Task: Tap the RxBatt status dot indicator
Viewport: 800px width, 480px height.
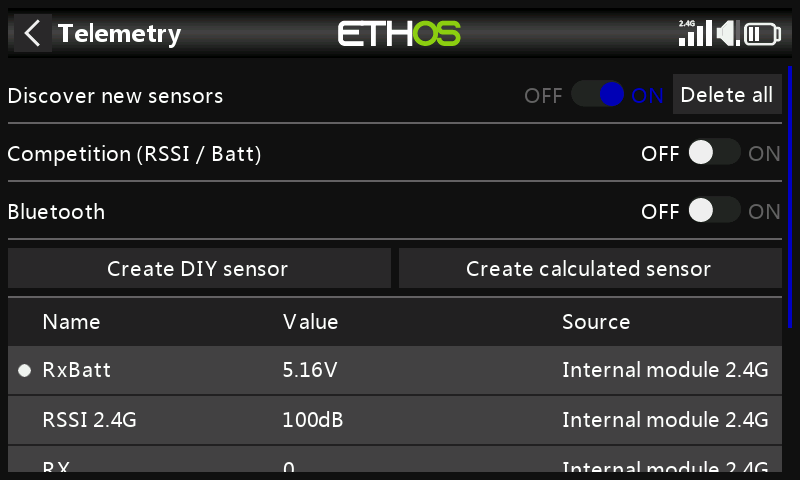Action: 24,370
